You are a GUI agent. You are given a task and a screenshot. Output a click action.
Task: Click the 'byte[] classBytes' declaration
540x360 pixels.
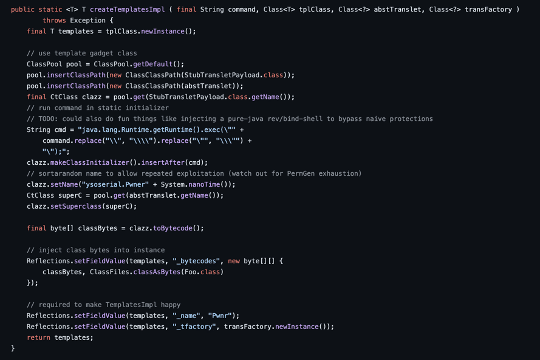click(84, 228)
